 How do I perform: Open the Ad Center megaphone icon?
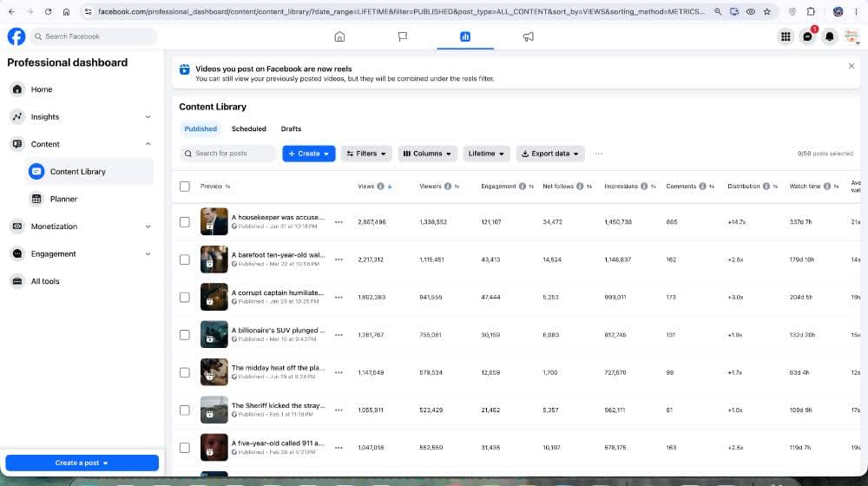(528, 36)
